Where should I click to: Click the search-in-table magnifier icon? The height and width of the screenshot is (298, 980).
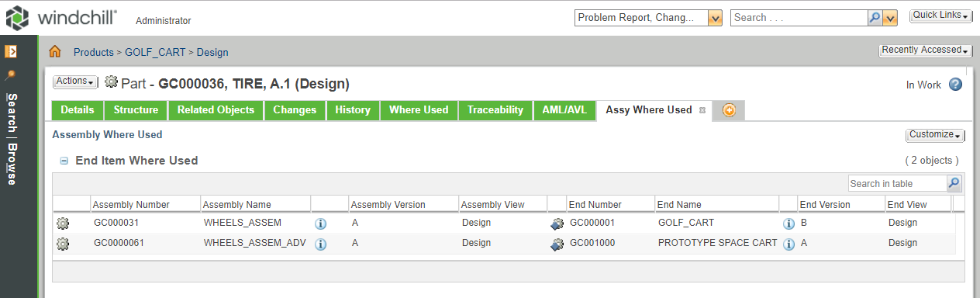coord(954,183)
